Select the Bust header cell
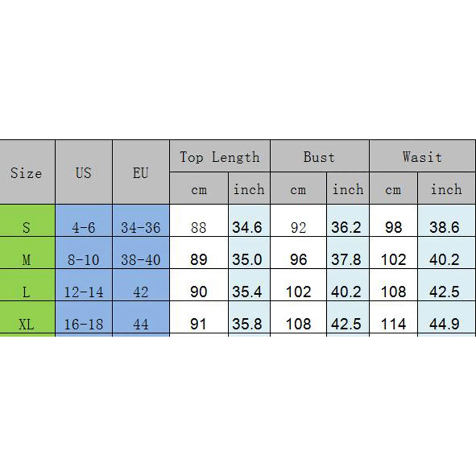The image size is (476, 476). click(x=319, y=157)
